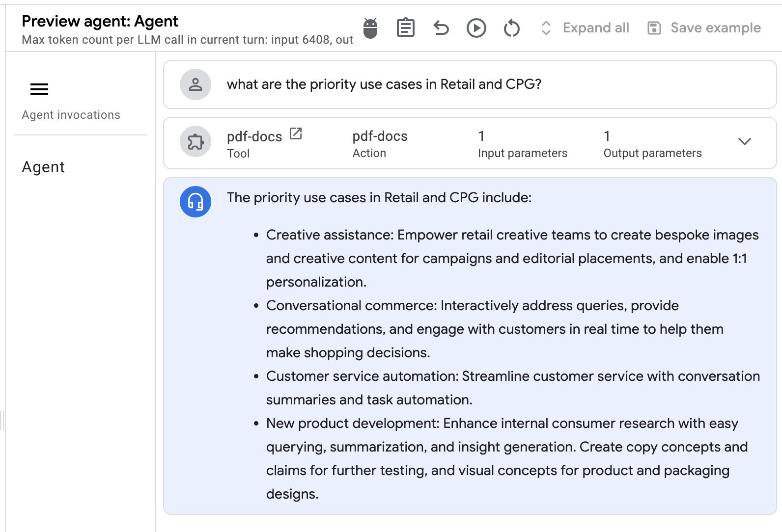
Task: Click the max token count subtitle
Action: [188, 40]
